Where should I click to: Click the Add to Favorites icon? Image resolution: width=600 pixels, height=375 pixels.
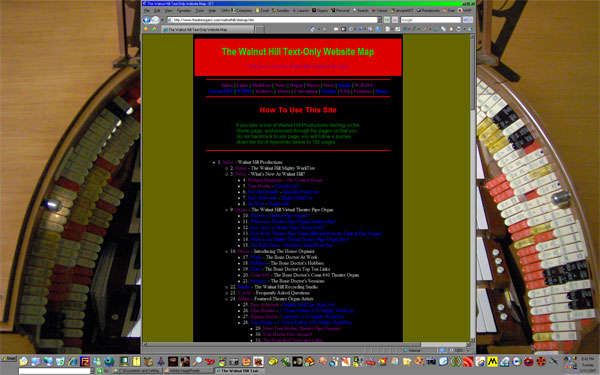pos(154,29)
